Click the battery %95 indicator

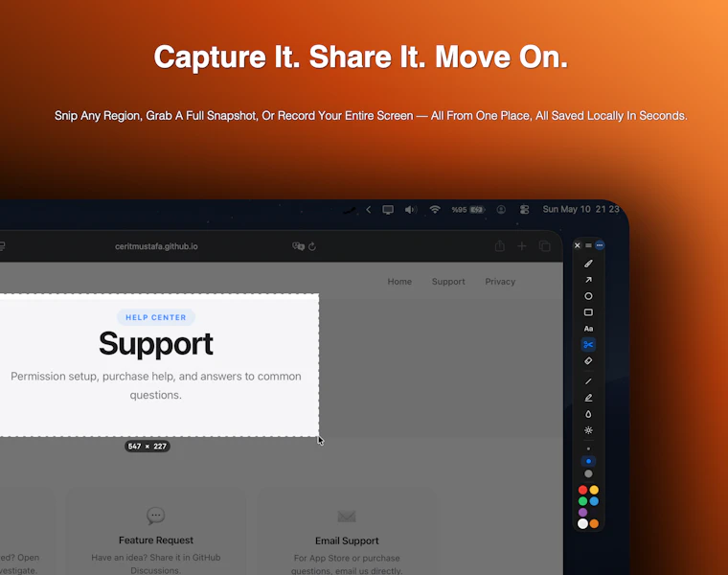click(x=468, y=210)
